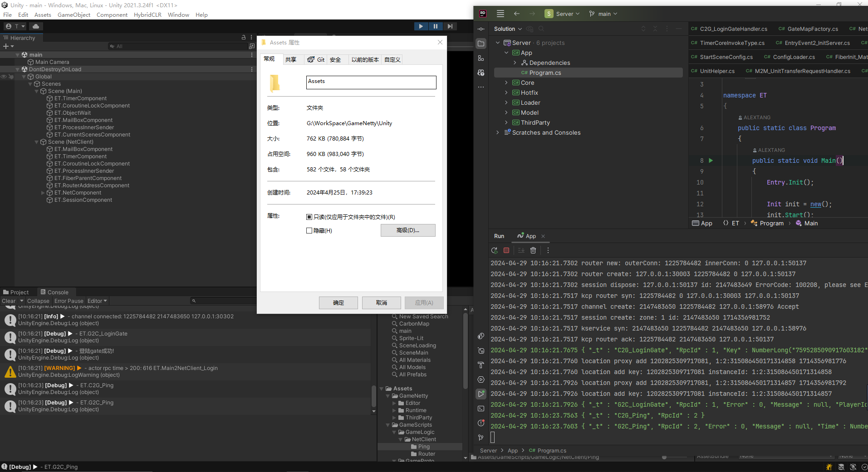Open Rider Problems tool window icon
The image size is (868, 472).
pyautogui.click(x=481, y=423)
